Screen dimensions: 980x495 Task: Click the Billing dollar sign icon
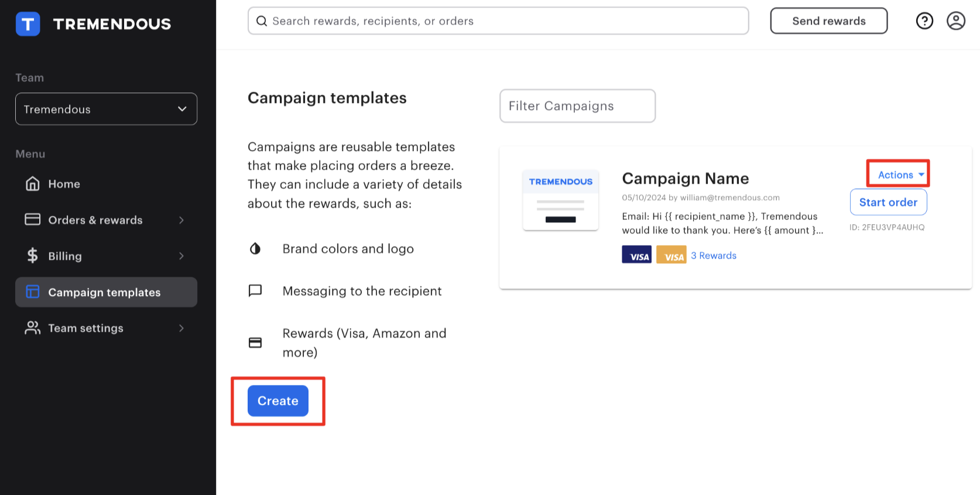click(33, 256)
